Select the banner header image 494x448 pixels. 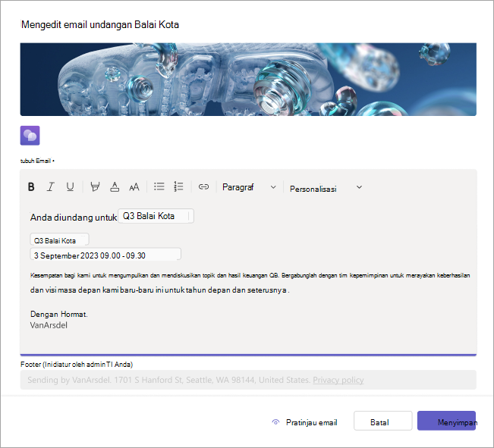tap(248, 80)
